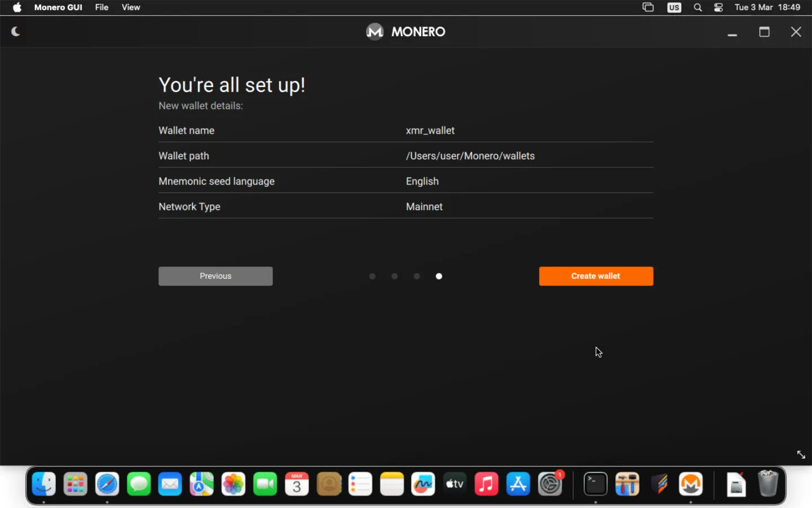
Task: Open Notes from the Dock
Action: point(392,484)
